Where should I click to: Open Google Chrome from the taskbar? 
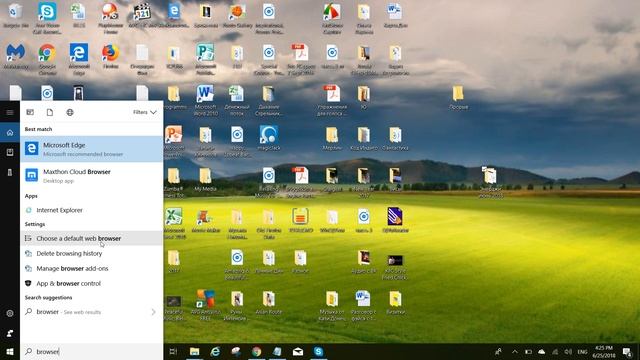click(x=256, y=351)
